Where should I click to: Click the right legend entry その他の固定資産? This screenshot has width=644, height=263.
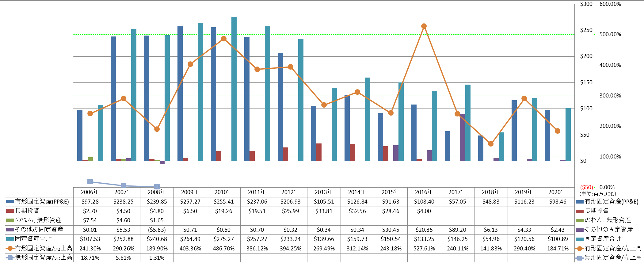click(x=609, y=230)
